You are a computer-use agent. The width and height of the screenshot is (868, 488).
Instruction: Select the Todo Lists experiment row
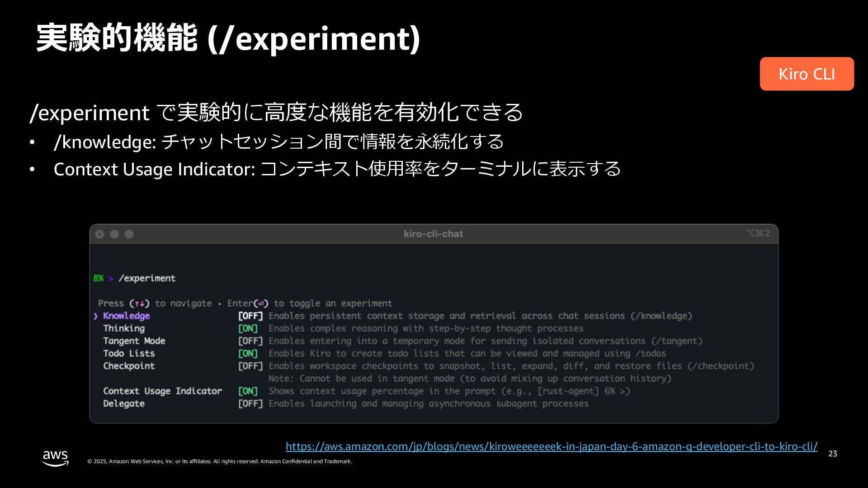(129, 353)
